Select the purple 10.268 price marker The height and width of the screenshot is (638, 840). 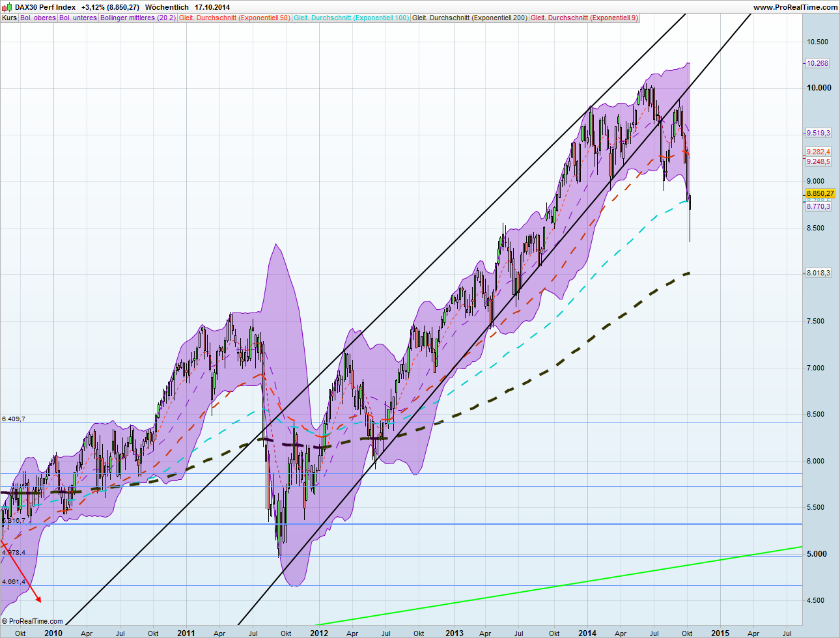[818, 63]
